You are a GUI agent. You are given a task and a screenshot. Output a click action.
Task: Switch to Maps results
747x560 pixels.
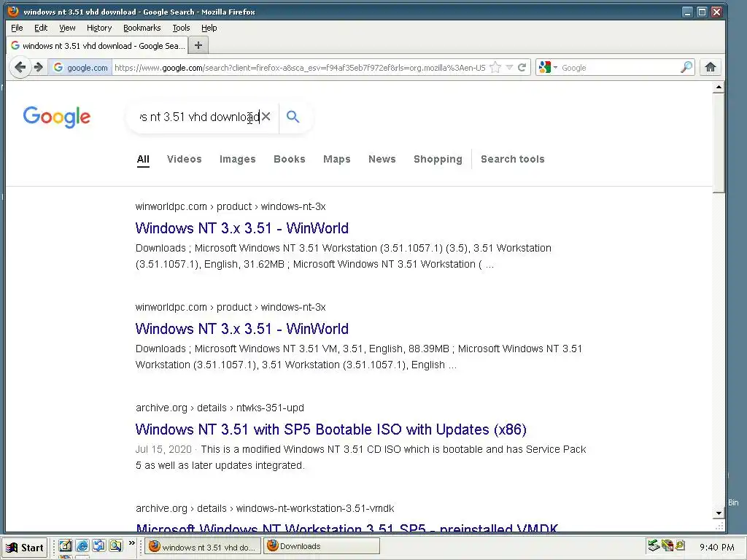tap(337, 159)
